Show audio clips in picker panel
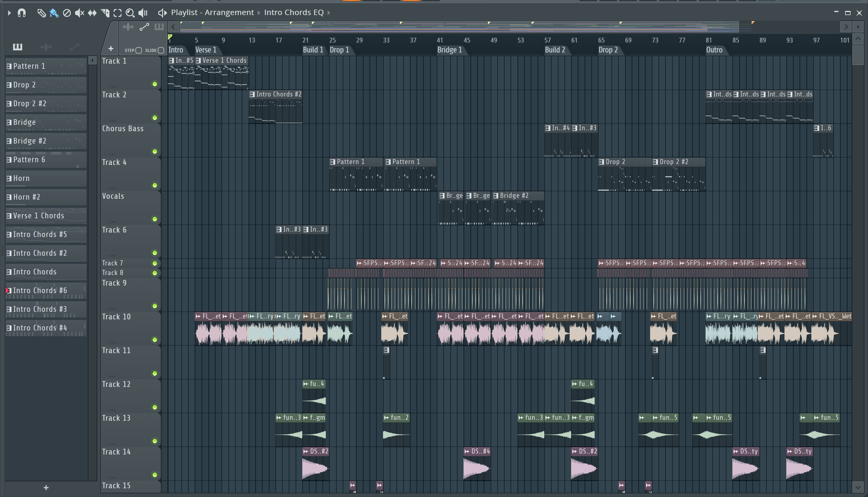Screen dimensions: 868x497 click(46, 47)
